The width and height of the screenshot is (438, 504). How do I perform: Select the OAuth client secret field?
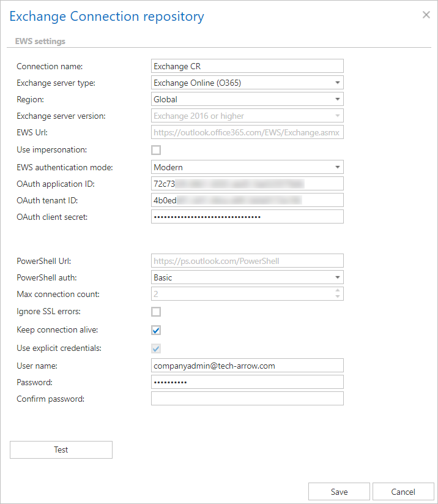pyautogui.click(x=247, y=217)
